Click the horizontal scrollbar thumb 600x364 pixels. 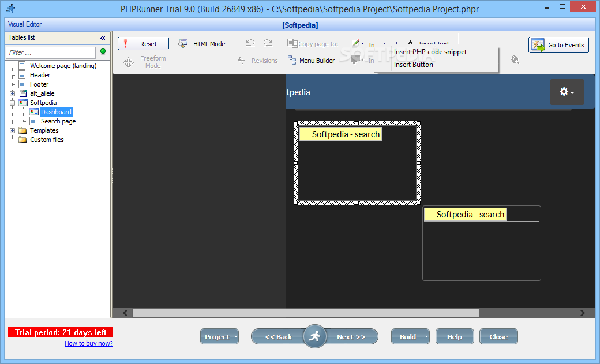pyautogui.click(x=305, y=313)
